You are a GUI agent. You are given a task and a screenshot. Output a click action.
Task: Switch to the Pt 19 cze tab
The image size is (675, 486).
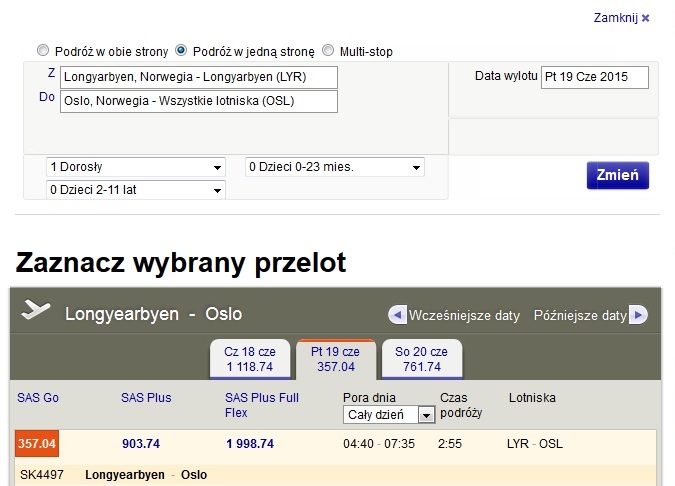[x=336, y=359]
